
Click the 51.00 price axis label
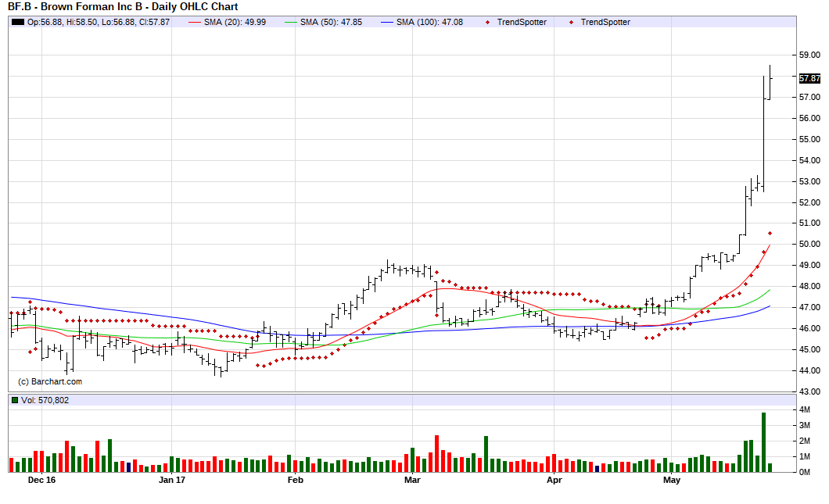[809, 223]
